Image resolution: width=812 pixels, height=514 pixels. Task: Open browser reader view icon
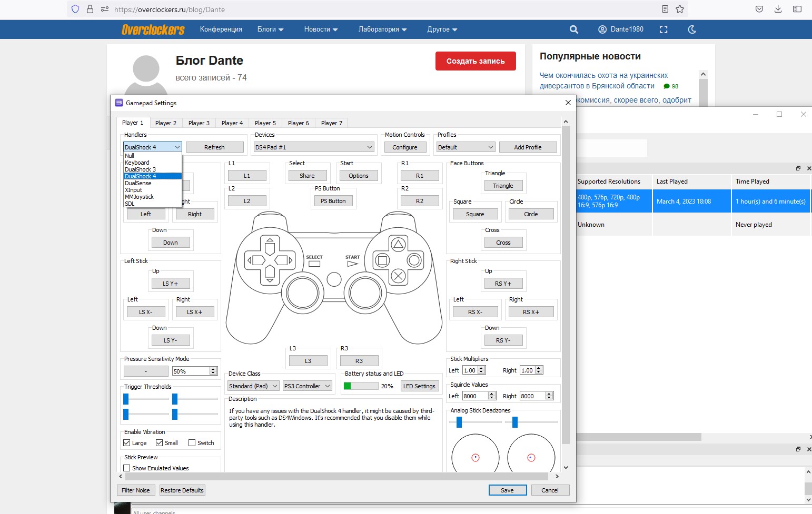point(665,9)
